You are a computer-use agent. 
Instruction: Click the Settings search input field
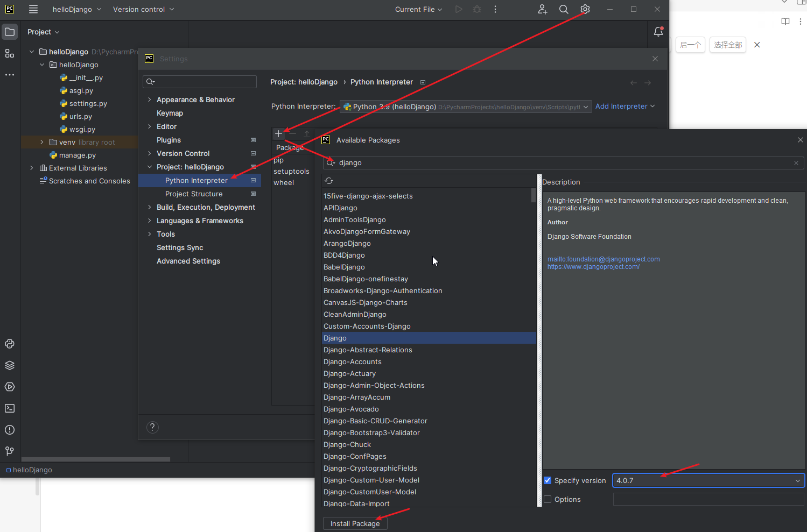200,82
